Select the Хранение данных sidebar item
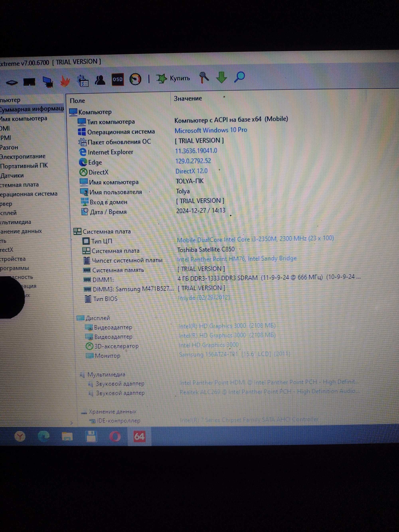This screenshot has height=532, width=399. (21, 231)
